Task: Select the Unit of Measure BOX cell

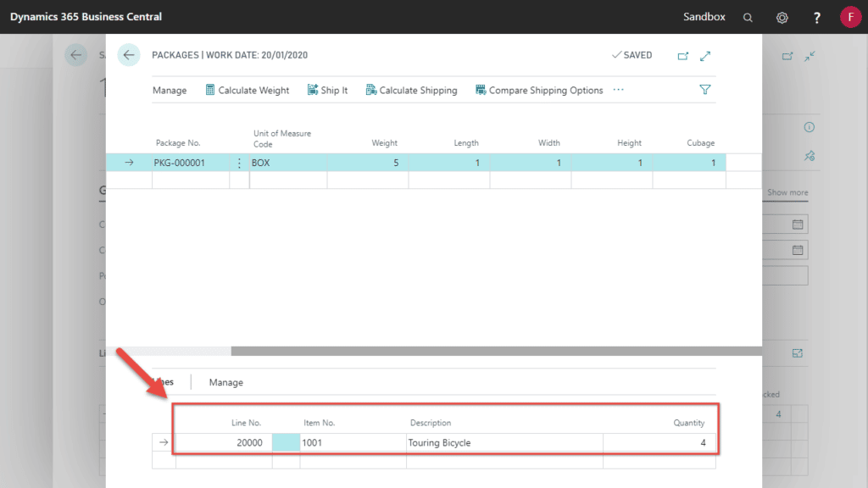Action: point(288,163)
